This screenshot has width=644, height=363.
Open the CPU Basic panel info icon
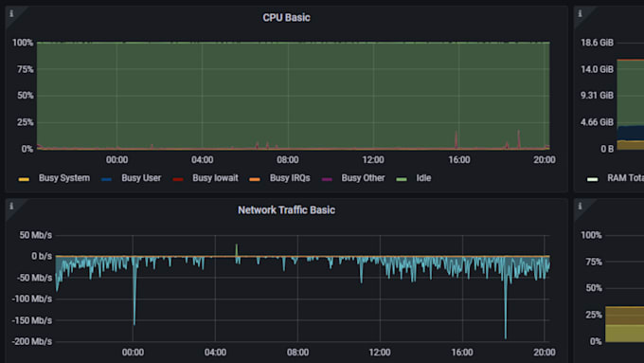(11, 13)
